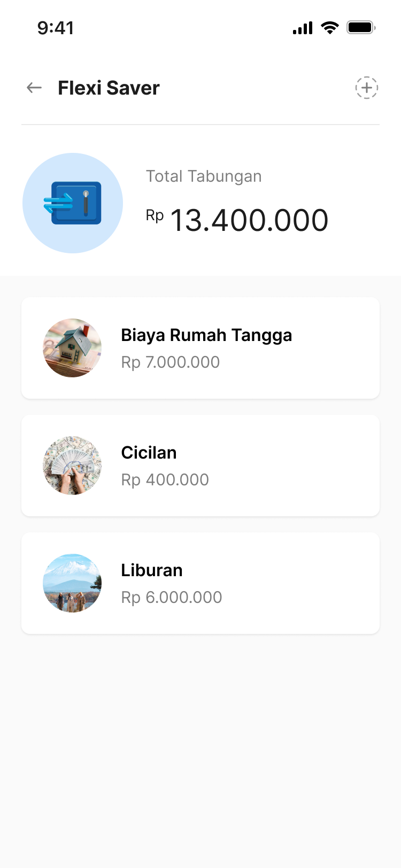
Task: Click the Flexi Saver page title
Action: [x=109, y=88]
